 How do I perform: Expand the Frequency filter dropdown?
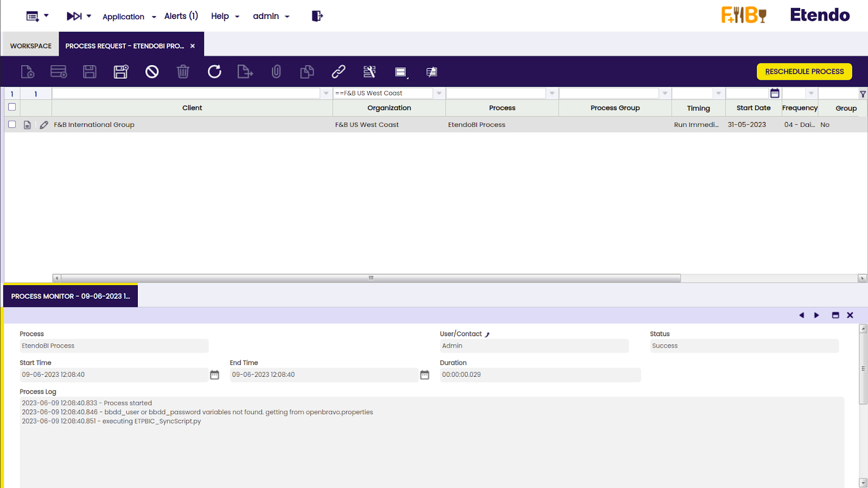click(x=811, y=93)
